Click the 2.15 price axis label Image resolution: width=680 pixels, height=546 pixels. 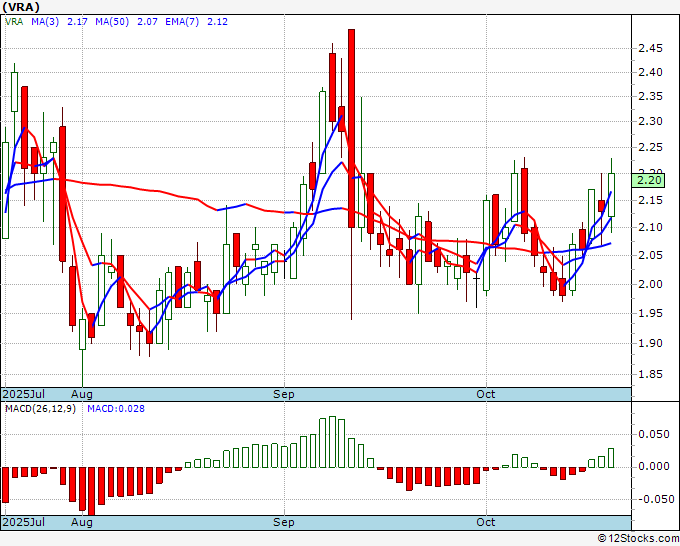[651, 200]
